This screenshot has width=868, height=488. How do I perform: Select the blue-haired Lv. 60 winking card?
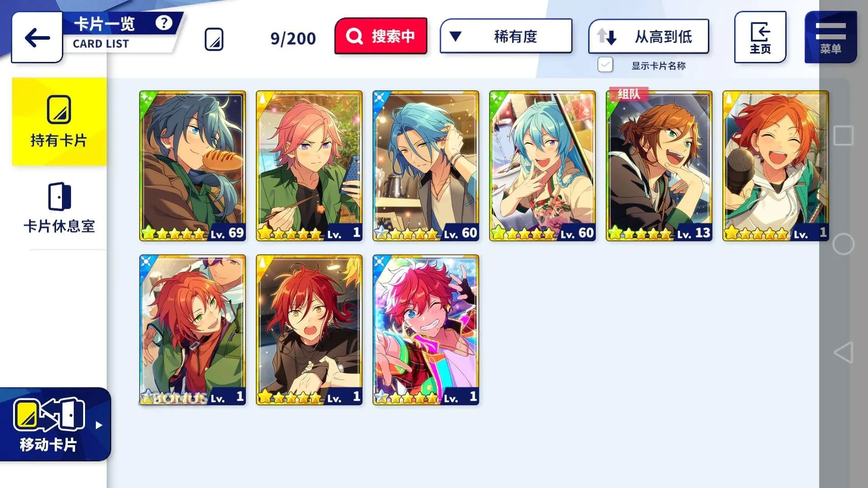click(x=542, y=166)
